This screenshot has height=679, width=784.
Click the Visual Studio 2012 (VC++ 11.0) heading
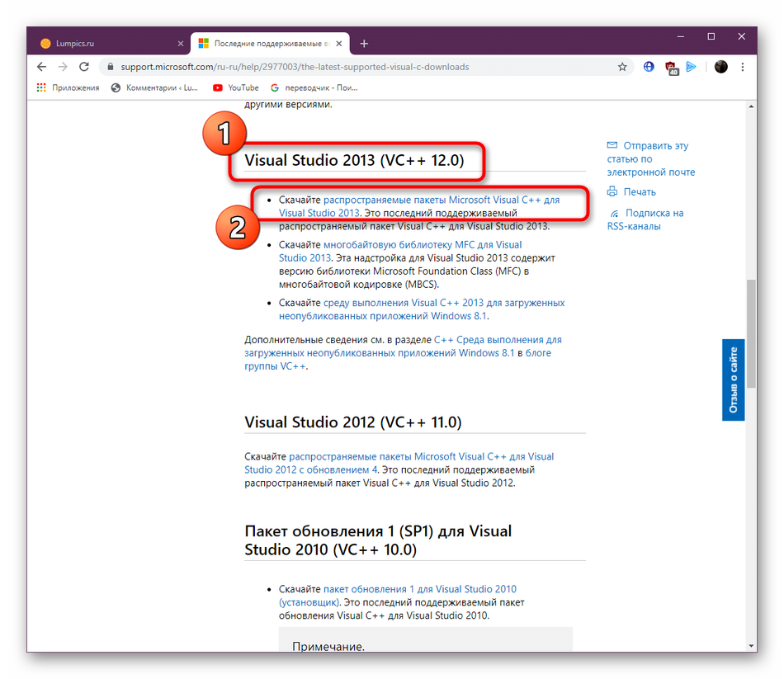tap(353, 422)
